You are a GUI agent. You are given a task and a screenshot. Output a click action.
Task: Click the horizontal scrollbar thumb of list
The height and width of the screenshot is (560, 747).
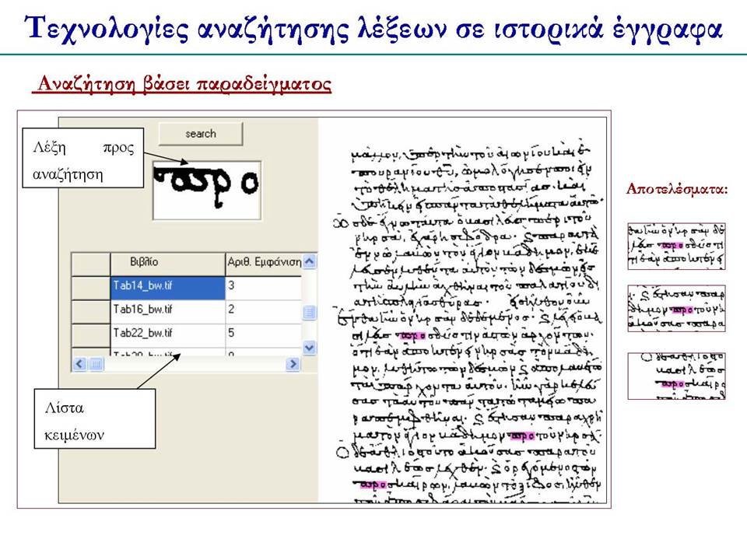[96, 364]
